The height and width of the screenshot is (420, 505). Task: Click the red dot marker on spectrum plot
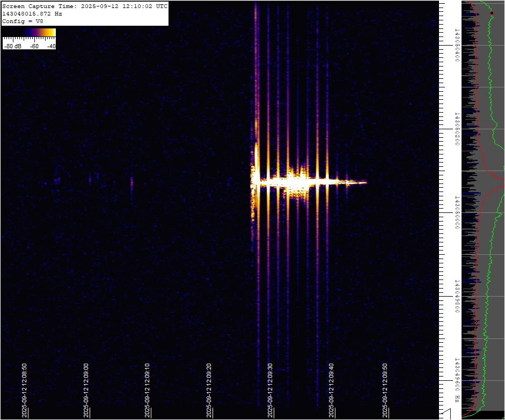(492, 13)
